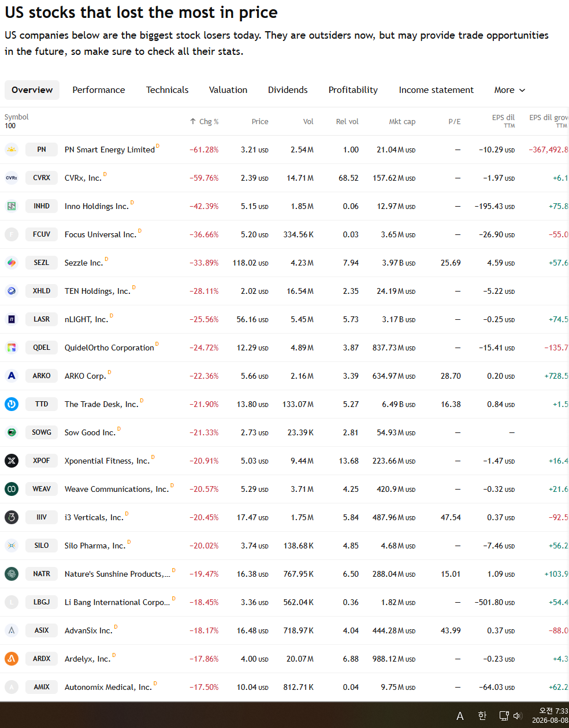Open the XPOF ticker symbol button
The height and width of the screenshot is (728, 569).
pyautogui.click(x=42, y=461)
